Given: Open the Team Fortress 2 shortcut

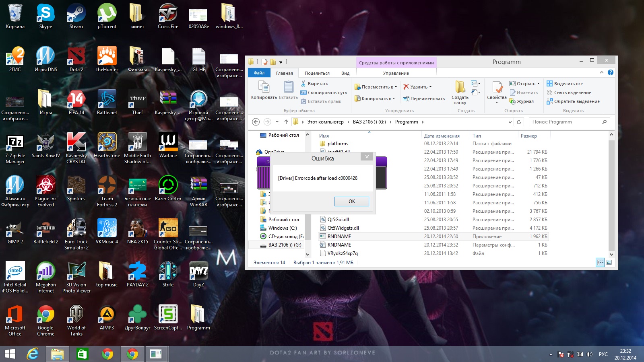Looking at the screenshot, I should coord(107,191).
